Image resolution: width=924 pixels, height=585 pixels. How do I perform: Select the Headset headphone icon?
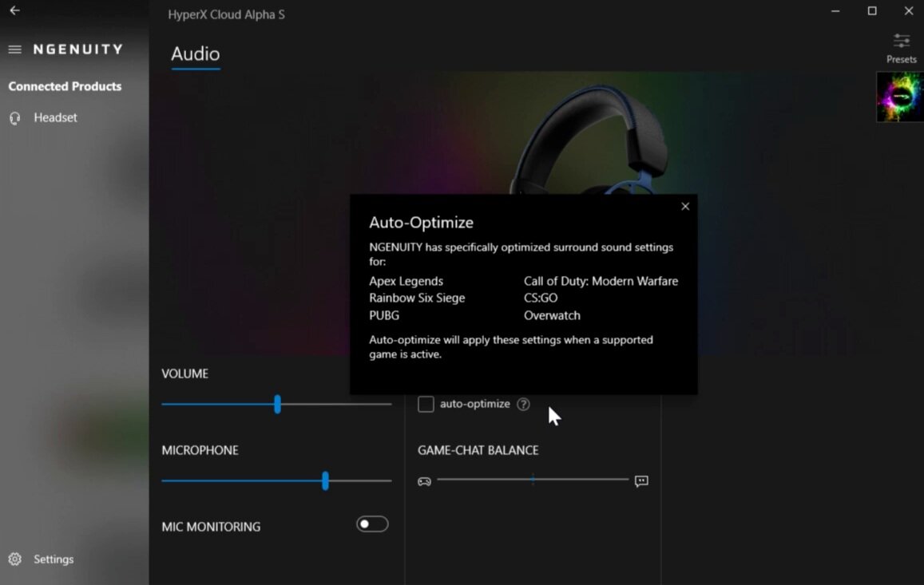click(15, 118)
